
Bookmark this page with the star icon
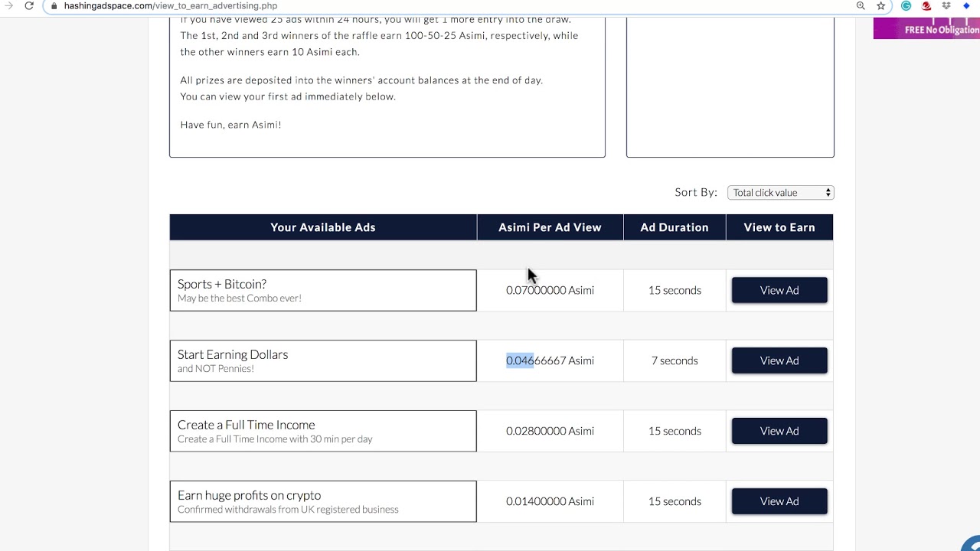pos(881,5)
